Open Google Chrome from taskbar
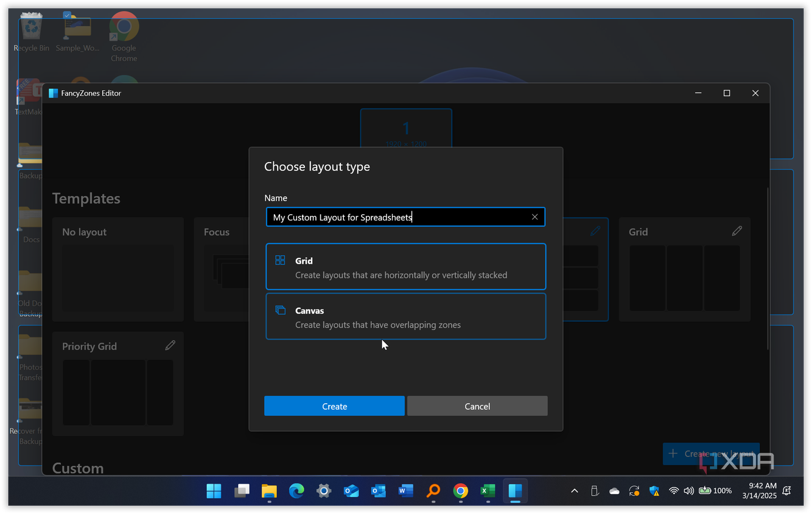The image size is (812, 514). pos(461,491)
